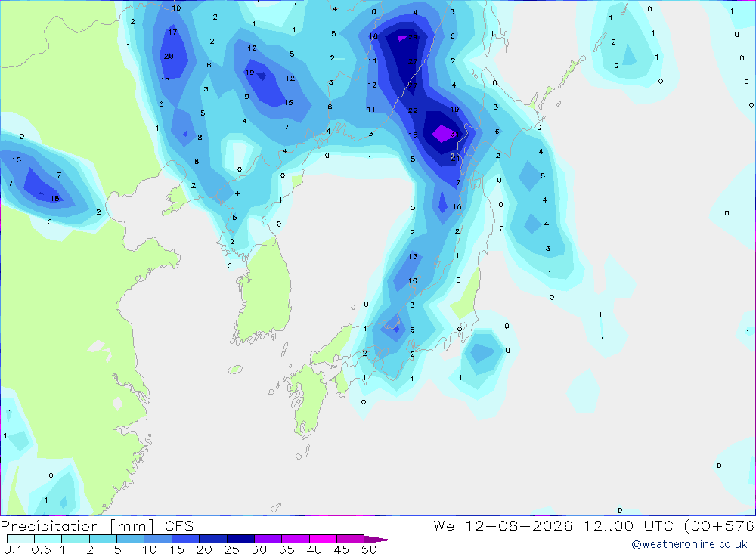The width and height of the screenshot is (756, 554).
Task: Click the map value "28" near the top
Action: click(x=413, y=36)
